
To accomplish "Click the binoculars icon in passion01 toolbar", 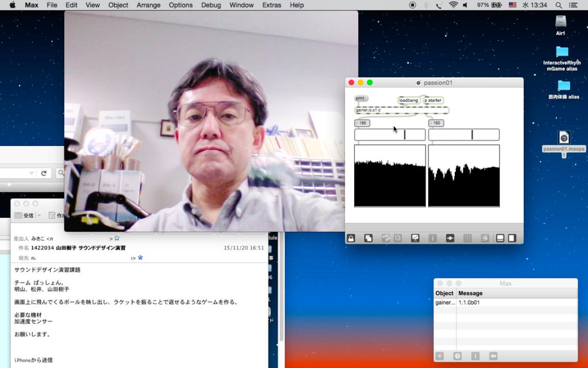I will pyautogui.click(x=386, y=238).
